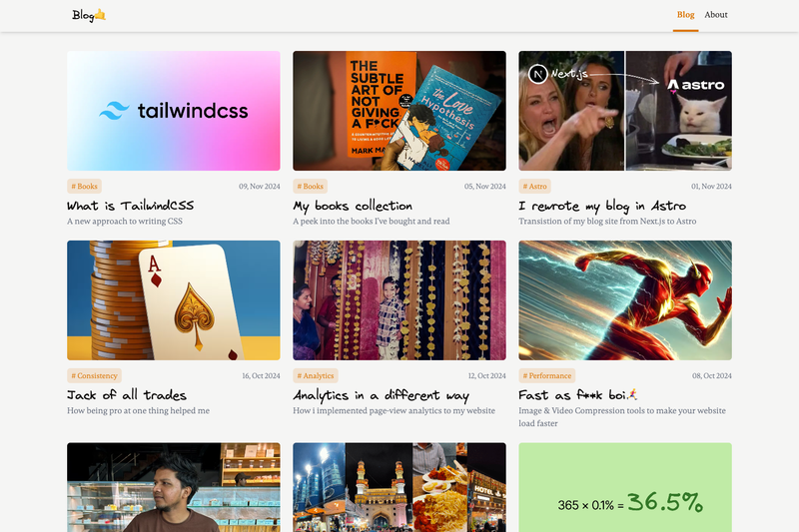The width and height of the screenshot is (799, 532).
Task: Open the man in brown shirt photo
Action: pyautogui.click(x=173, y=487)
